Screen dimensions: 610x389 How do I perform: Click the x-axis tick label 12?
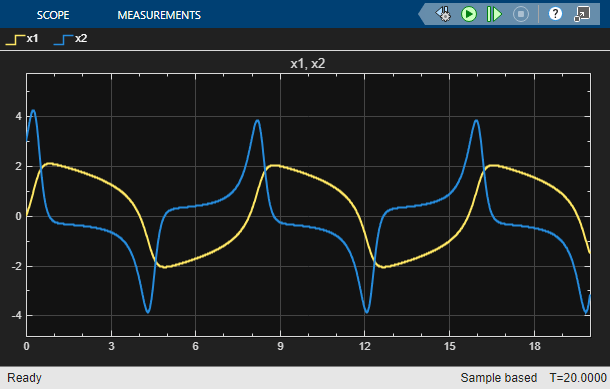point(365,346)
